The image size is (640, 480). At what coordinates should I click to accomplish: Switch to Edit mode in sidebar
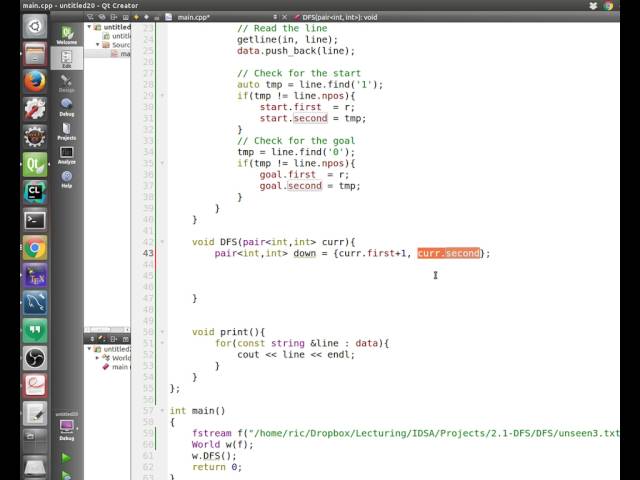click(x=67, y=59)
